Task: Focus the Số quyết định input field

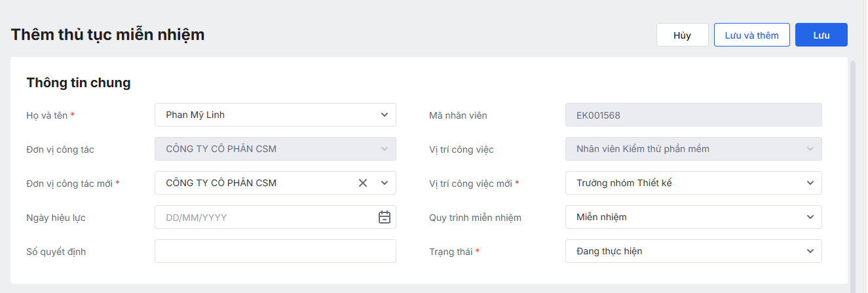Action: [275, 251]
